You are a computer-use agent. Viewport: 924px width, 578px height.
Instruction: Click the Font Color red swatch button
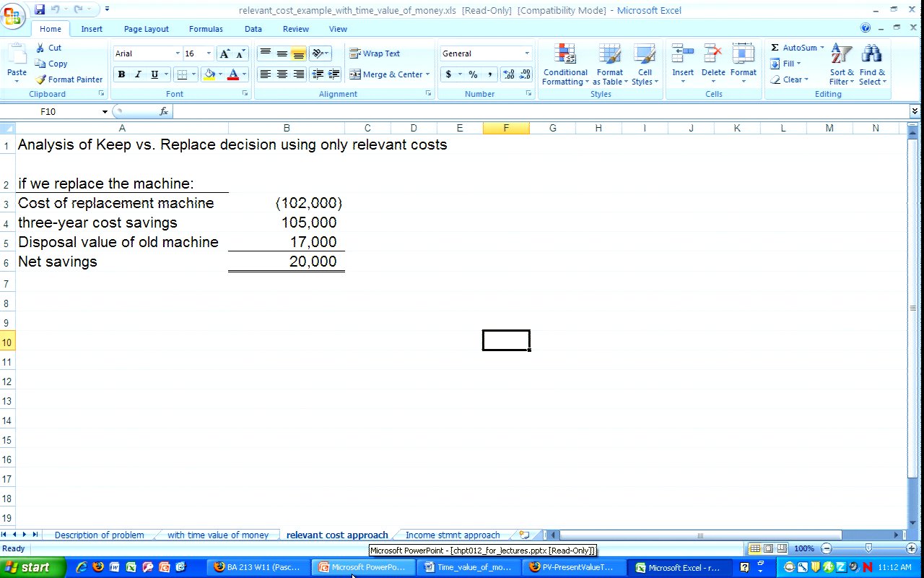click(232, 74)
